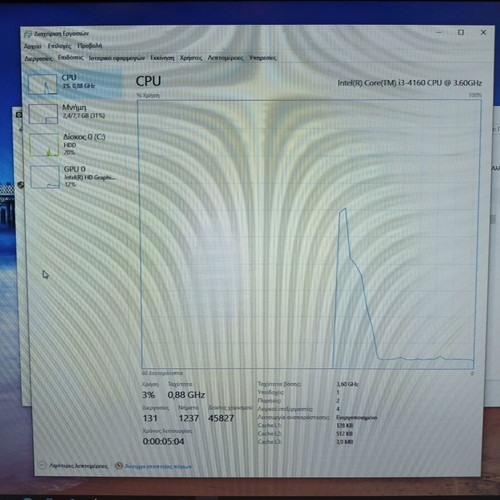Click the Δίσκος 0 (C:) label

tap(84, 137)
